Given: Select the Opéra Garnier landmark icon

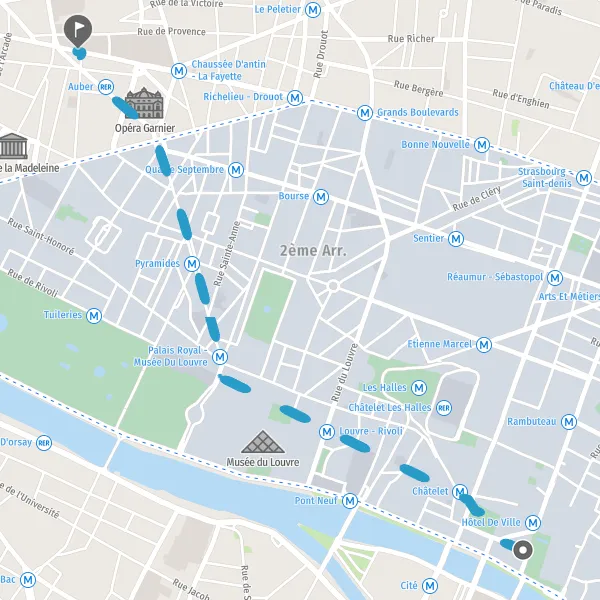Looking at the screenshot, I should (x=144, y=103).
